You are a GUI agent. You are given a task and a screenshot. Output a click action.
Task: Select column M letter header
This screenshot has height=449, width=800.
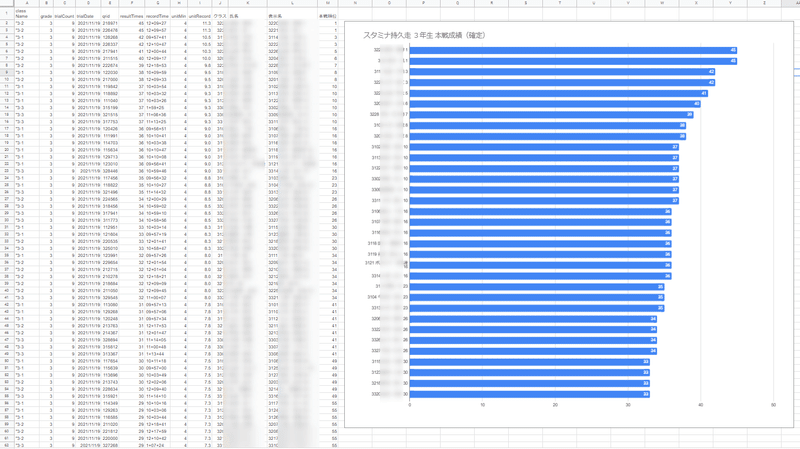coord(328,3)
